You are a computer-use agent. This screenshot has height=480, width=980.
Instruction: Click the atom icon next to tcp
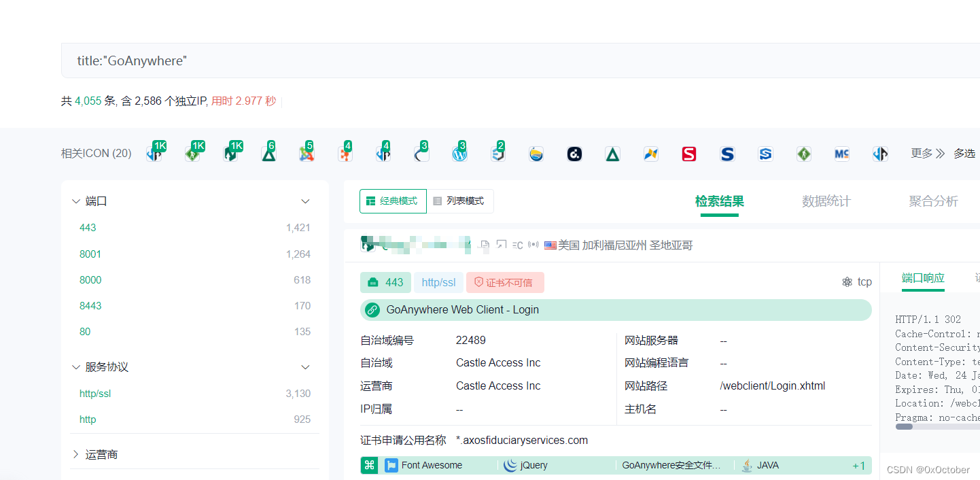pyautogui.click(x=847, y=282)
